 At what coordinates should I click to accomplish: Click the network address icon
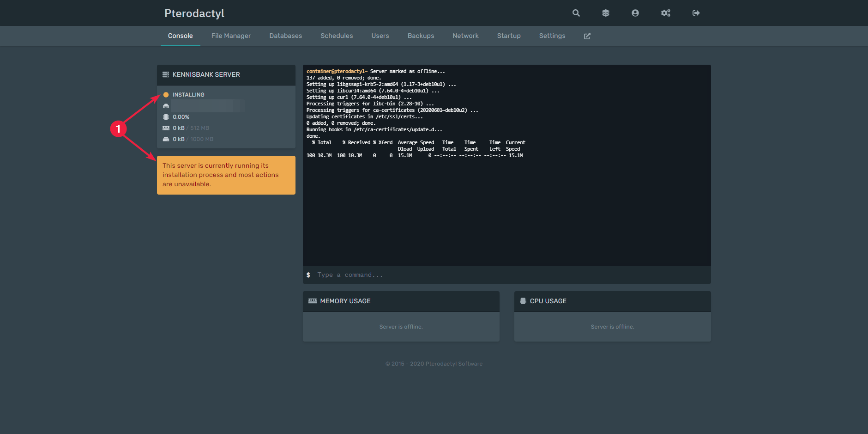tap(166, 106)
